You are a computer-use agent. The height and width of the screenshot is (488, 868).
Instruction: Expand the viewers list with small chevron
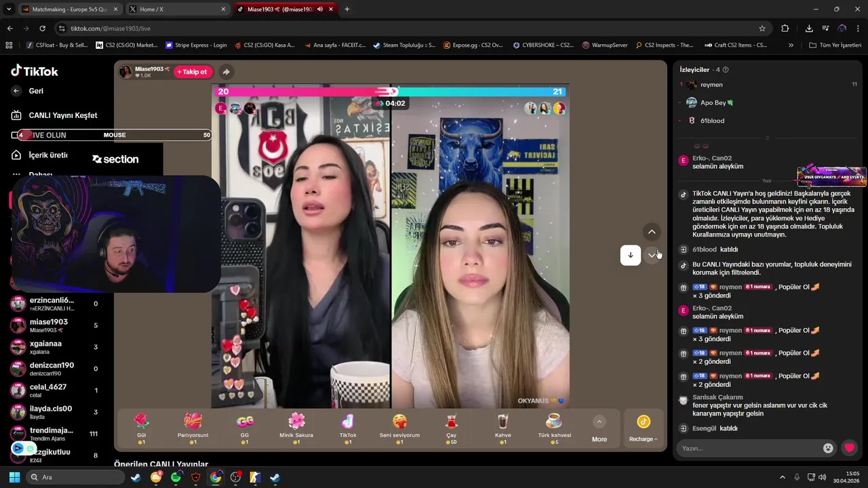[767, 138]
